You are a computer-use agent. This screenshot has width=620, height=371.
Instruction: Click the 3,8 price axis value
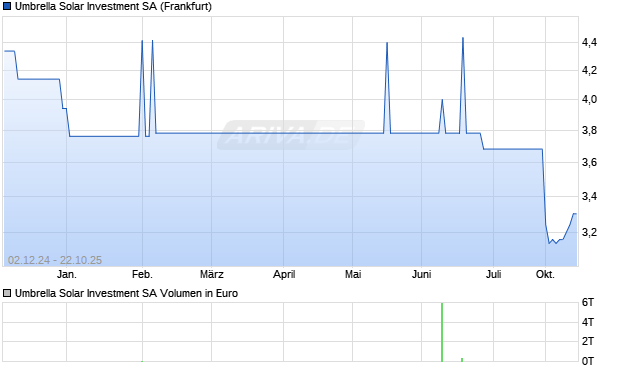(x=589, y=131)
